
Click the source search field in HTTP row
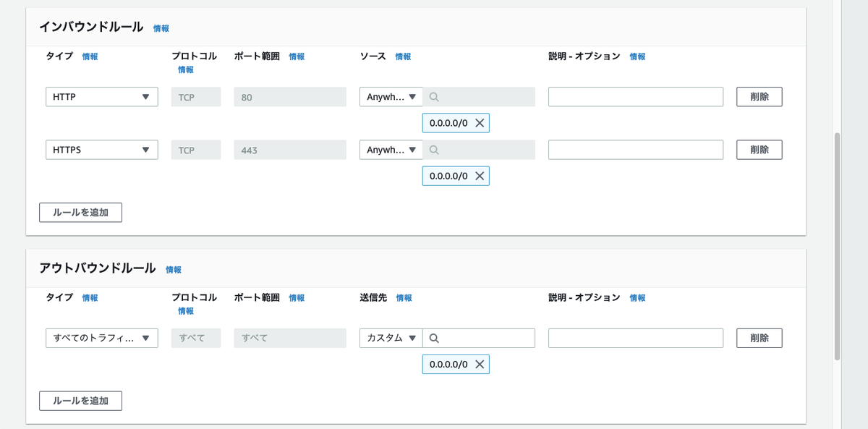pos(479,97)
